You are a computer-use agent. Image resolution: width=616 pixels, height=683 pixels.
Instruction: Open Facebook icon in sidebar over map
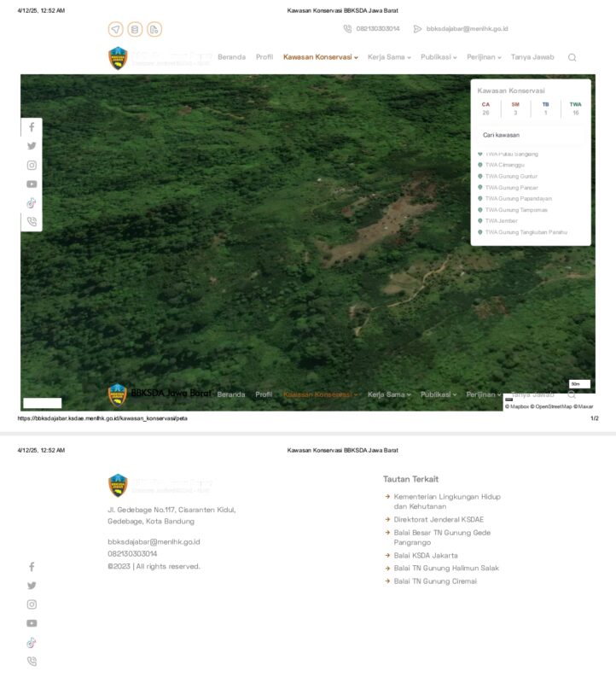[x=32, y=127]
